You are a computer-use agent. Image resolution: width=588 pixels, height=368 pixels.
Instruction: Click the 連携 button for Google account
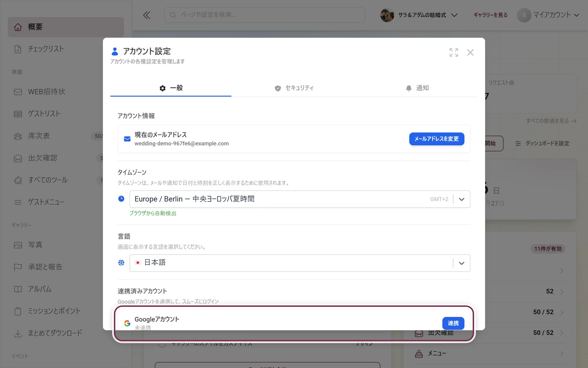coord(453,323)
